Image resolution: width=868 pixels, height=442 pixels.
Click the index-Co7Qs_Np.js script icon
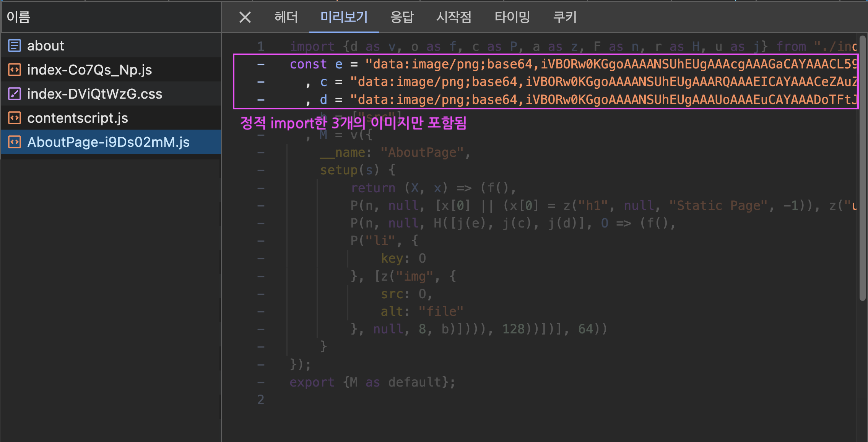tap(15, 70)
